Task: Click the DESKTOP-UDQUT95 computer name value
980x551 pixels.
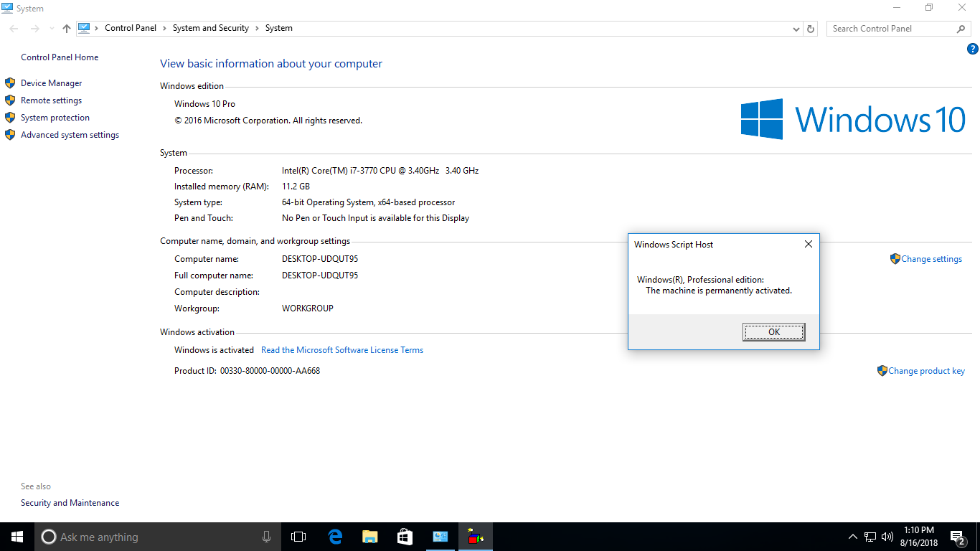Action: (320, 259)
